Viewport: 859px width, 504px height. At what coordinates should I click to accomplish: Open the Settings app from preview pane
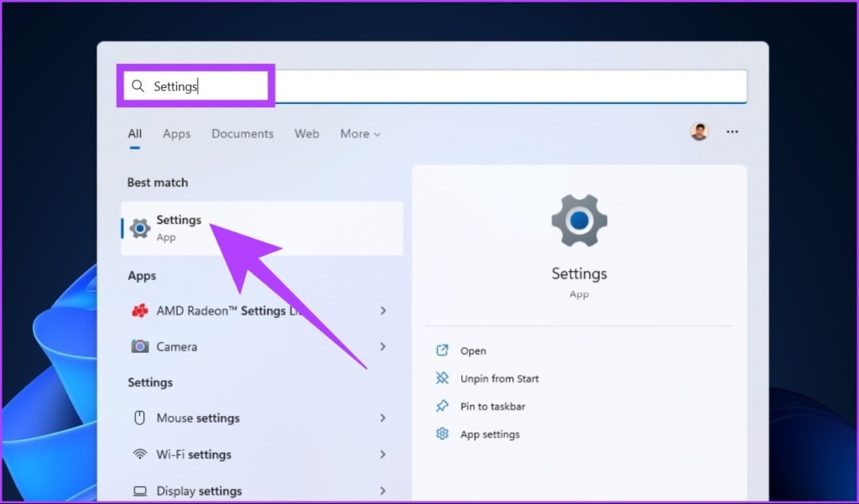point(473,351)
